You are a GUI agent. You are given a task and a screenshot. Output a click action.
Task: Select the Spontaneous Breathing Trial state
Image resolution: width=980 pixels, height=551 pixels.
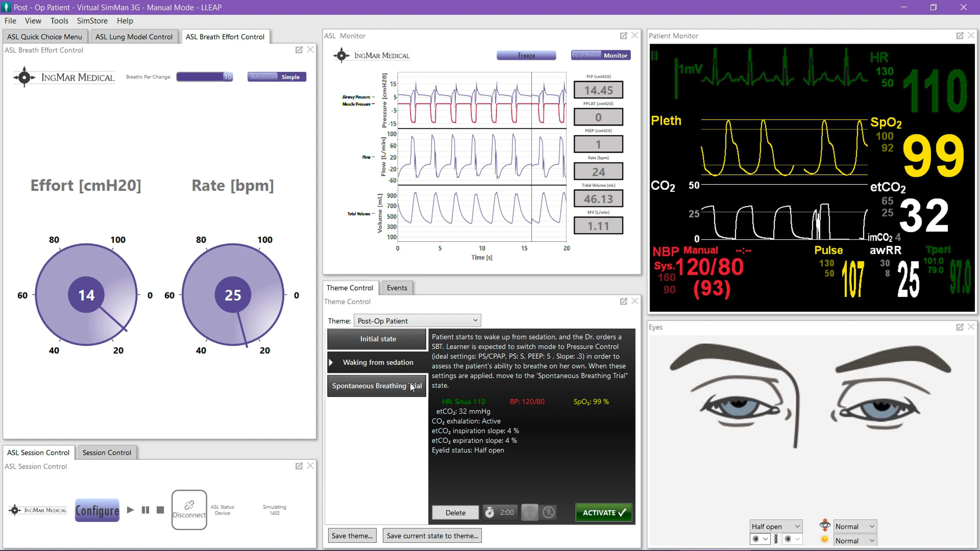pyautogui.click(x=376, y=386)
